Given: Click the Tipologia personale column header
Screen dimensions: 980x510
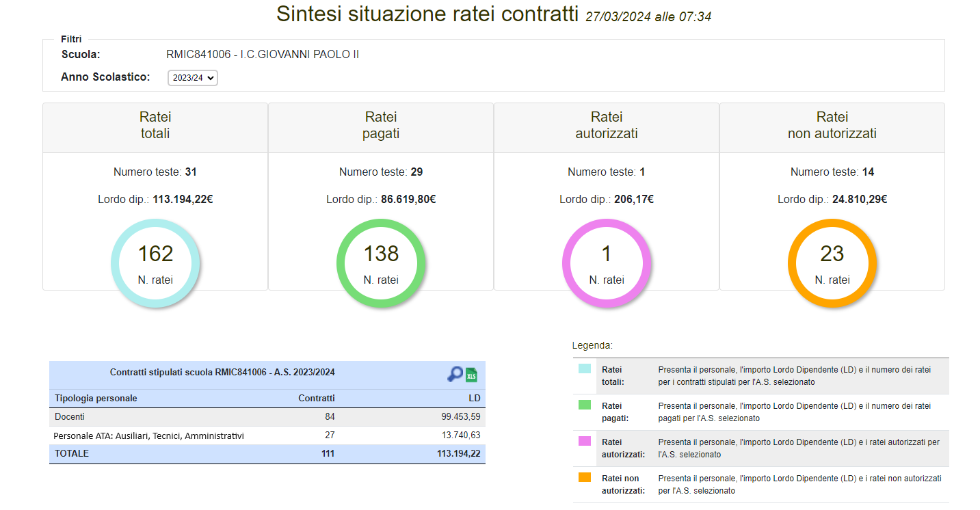Looking at the screenshot, I should 96,398.
